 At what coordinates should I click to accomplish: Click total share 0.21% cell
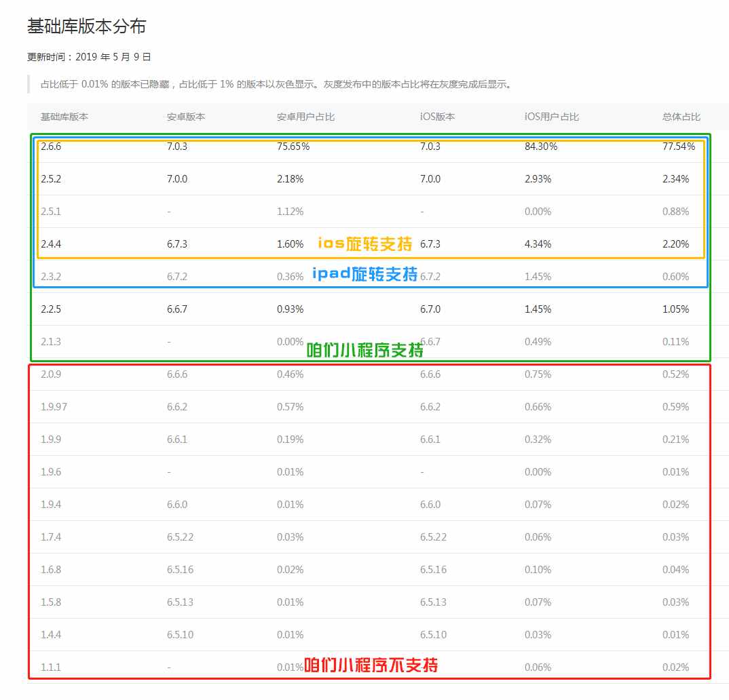[675, 439]
